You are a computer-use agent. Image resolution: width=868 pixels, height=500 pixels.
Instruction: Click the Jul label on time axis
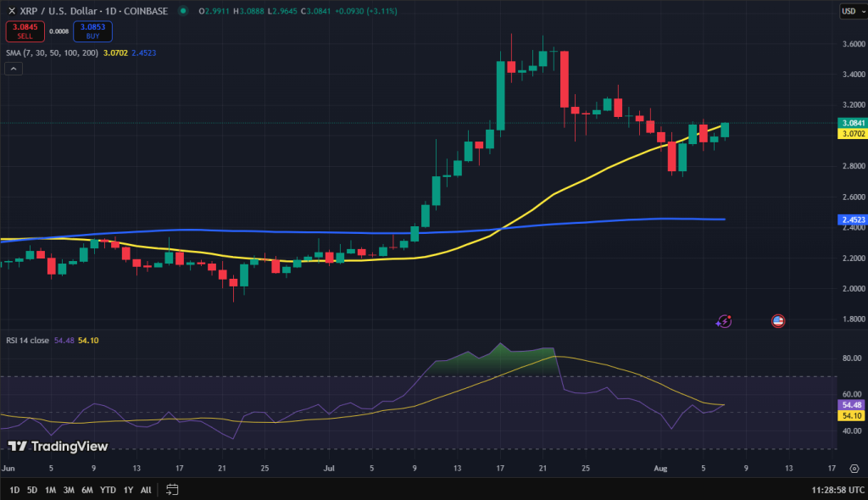329,469
